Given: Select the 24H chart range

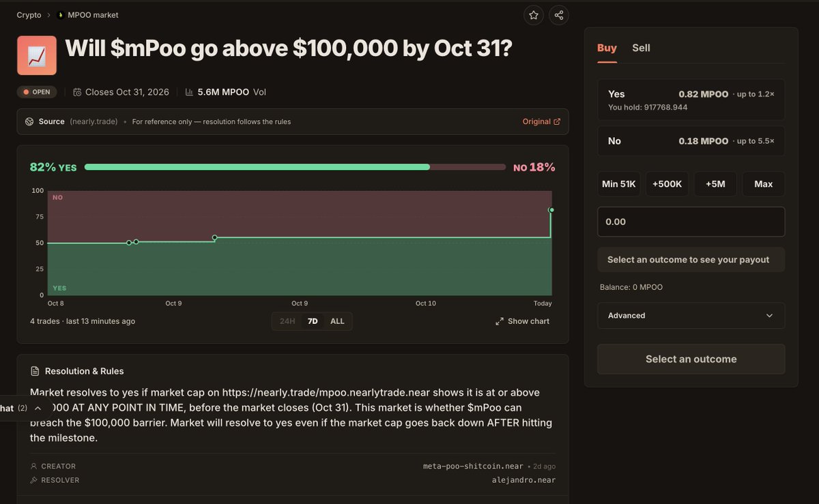Looking at the screenshot, I should (x=287, y=321).
